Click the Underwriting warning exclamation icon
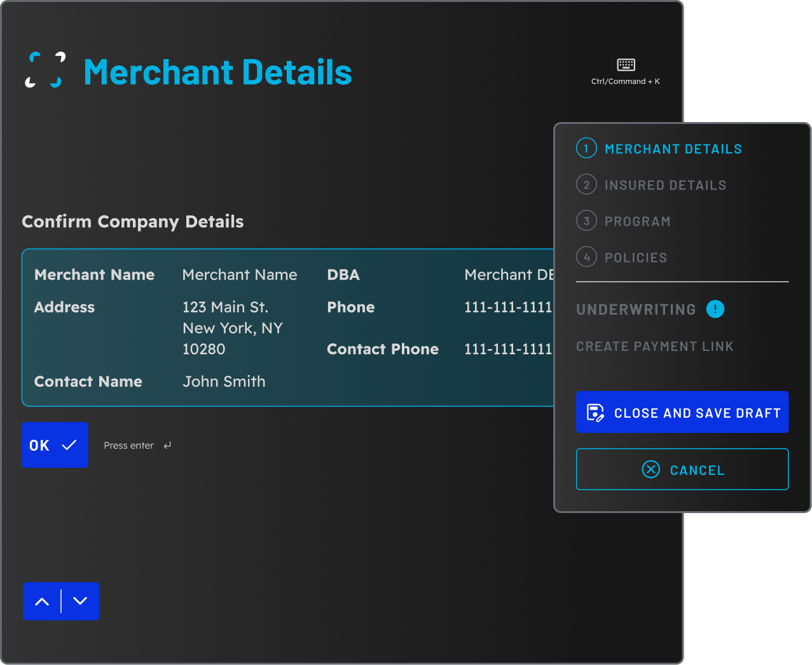812x665 pixels. click(x=715, y=309)
